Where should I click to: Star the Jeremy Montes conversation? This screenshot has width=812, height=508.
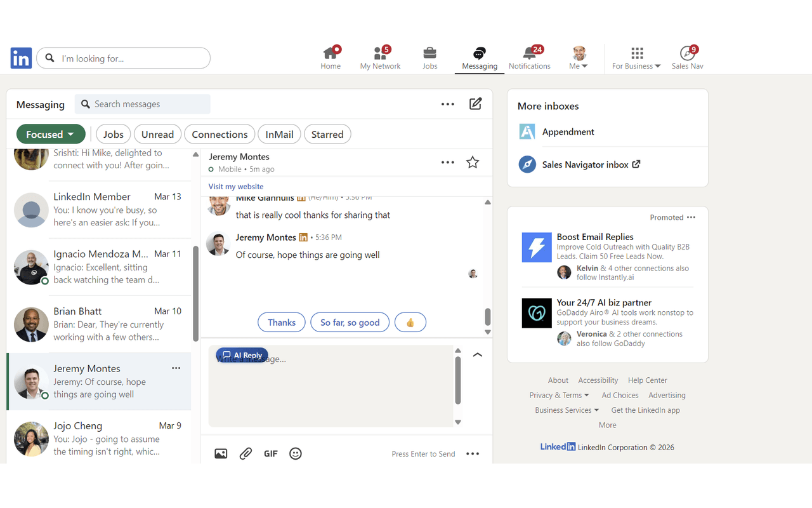[472, 162]
